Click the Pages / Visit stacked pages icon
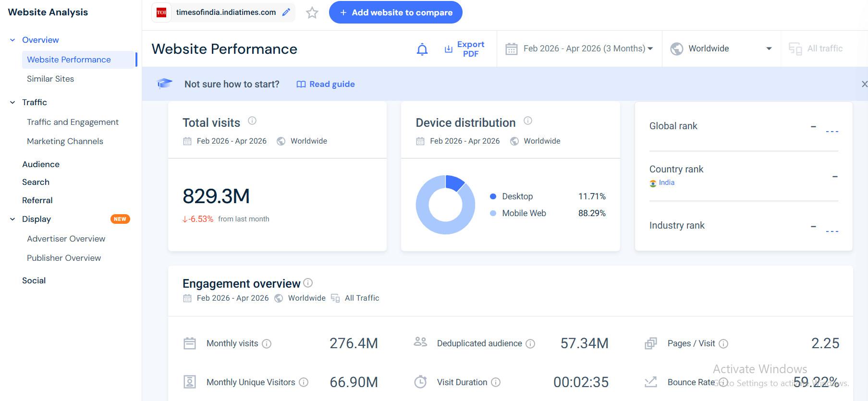Viewport: 868px width, 401px height. click(x=651, y=343)
